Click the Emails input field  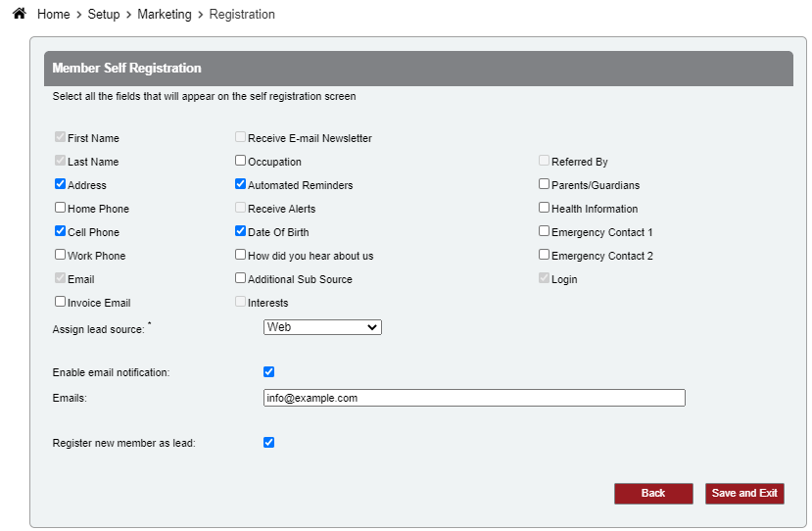[474, 398]
